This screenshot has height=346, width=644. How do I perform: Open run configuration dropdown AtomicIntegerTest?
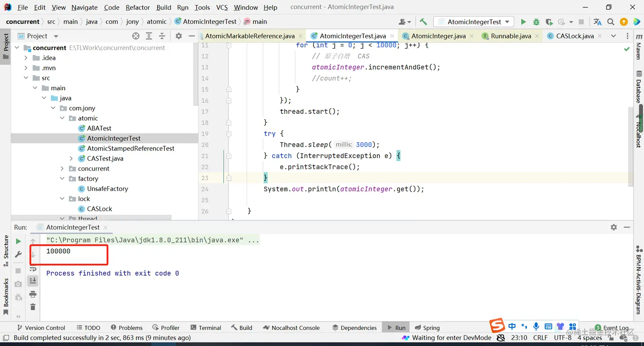(x=474, y=22)
